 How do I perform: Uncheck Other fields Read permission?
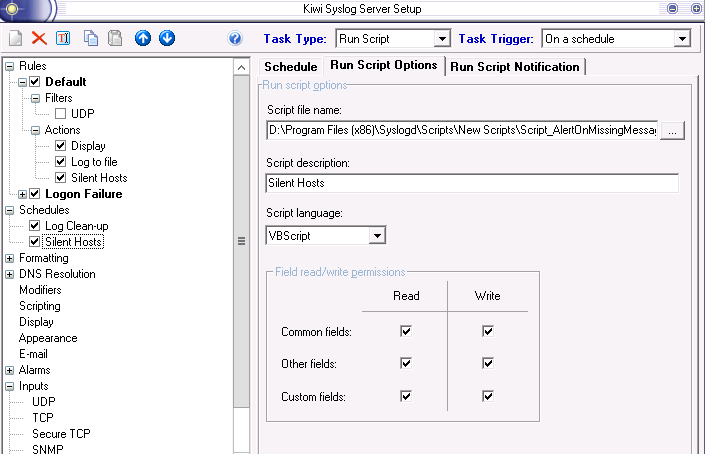click(x=406, y=363)
